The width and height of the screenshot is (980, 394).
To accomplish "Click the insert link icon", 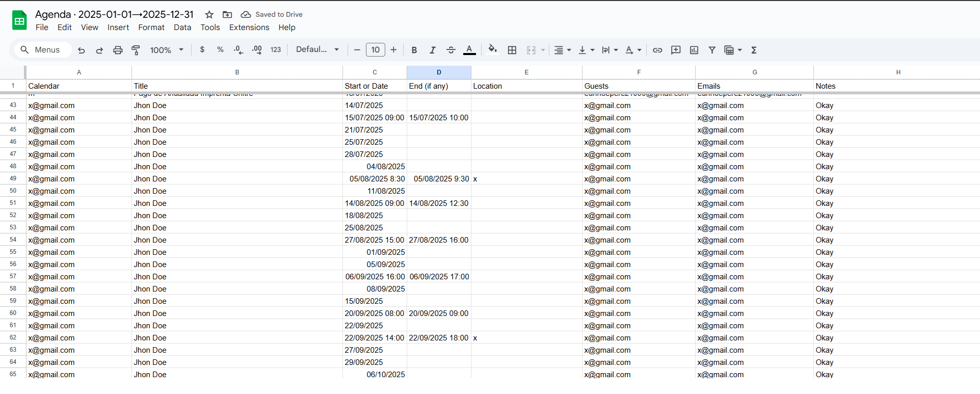I will tap(657, 50).
